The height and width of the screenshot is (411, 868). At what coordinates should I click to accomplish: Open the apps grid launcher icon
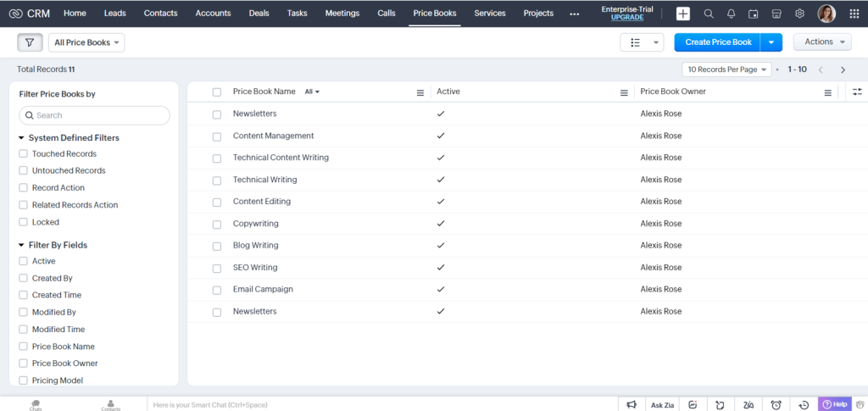point(854,14)
